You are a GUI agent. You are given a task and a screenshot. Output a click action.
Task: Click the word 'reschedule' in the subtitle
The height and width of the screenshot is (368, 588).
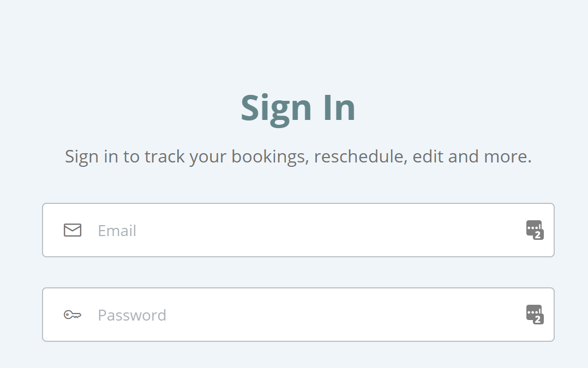(x=361, y=156)
